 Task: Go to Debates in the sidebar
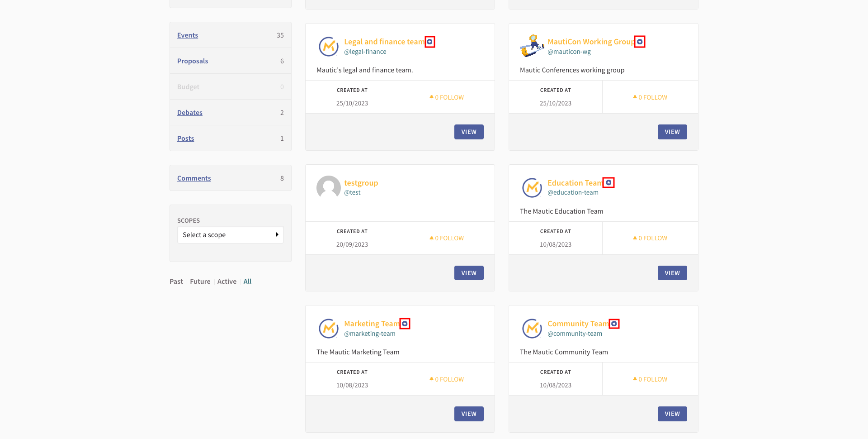click(190, 113)
